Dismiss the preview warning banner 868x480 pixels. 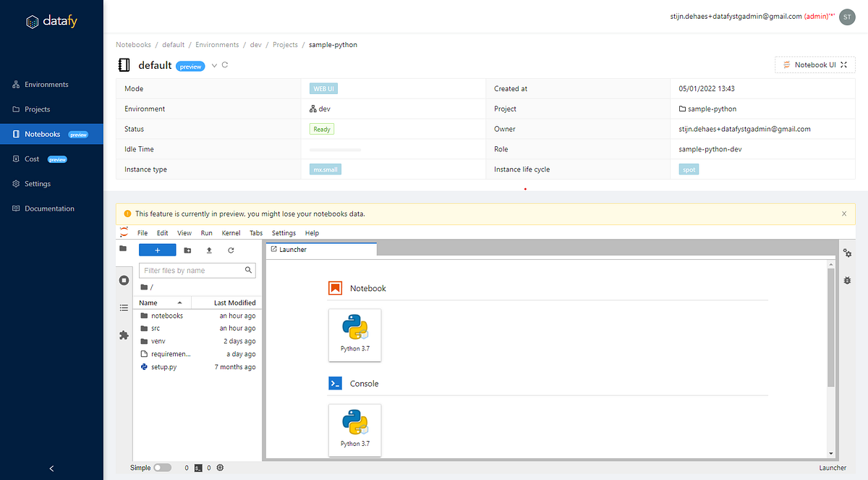(844, 214)
